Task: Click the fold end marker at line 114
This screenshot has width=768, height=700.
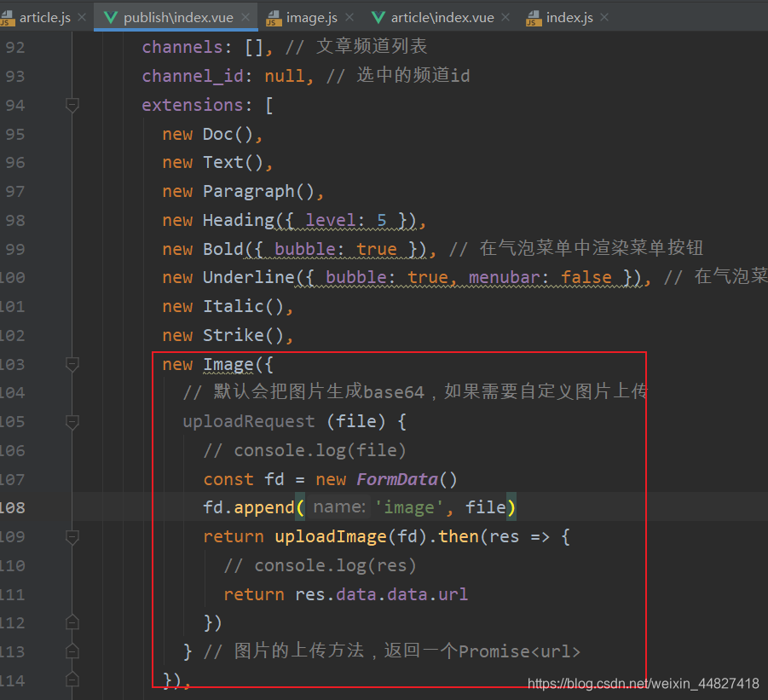Action: 72,680
